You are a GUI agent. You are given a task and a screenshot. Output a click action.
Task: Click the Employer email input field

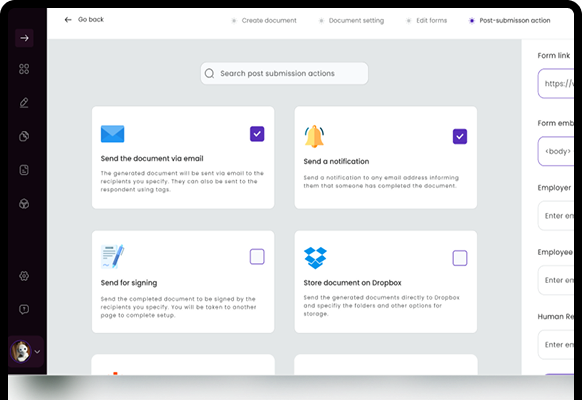pyautogui.click(x=556, y=216)
